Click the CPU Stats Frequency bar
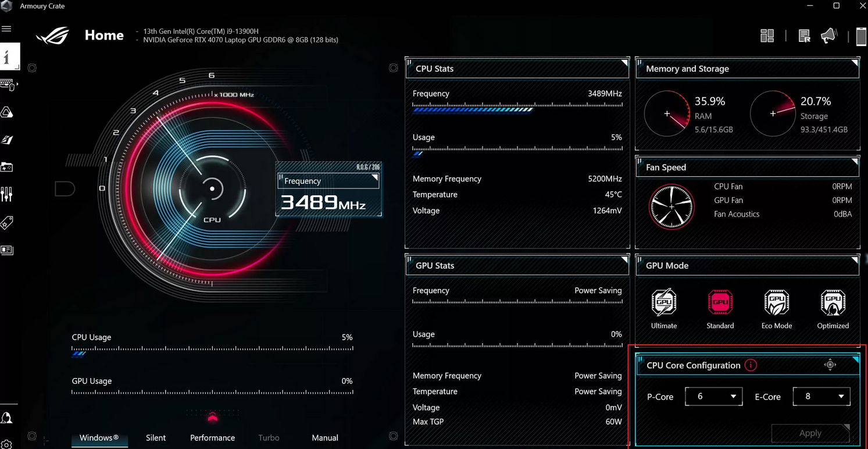The width and height of the screenshot is (868, 449). pyautogui.click(x=517, y=107)
